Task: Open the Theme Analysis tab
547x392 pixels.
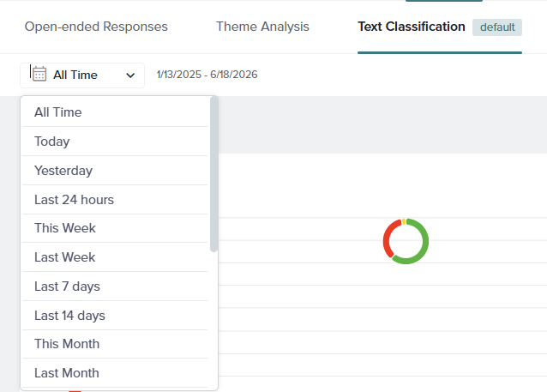Action: 262,27
